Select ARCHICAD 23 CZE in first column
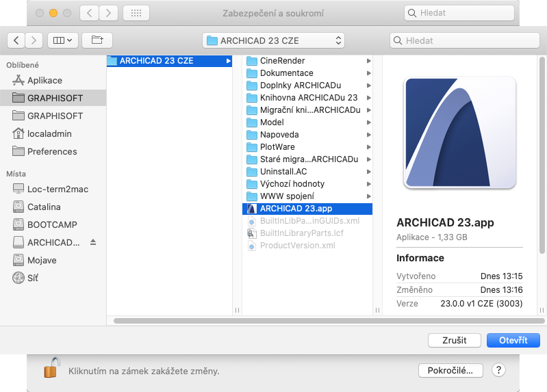 point(169,61)
